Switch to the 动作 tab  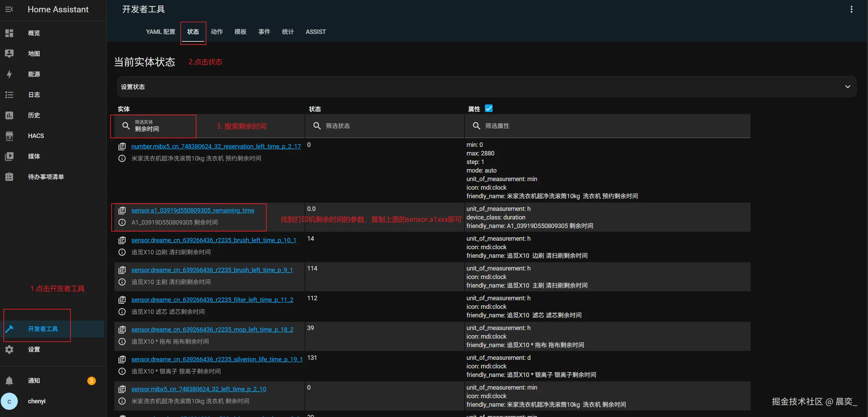pos(217,32)
